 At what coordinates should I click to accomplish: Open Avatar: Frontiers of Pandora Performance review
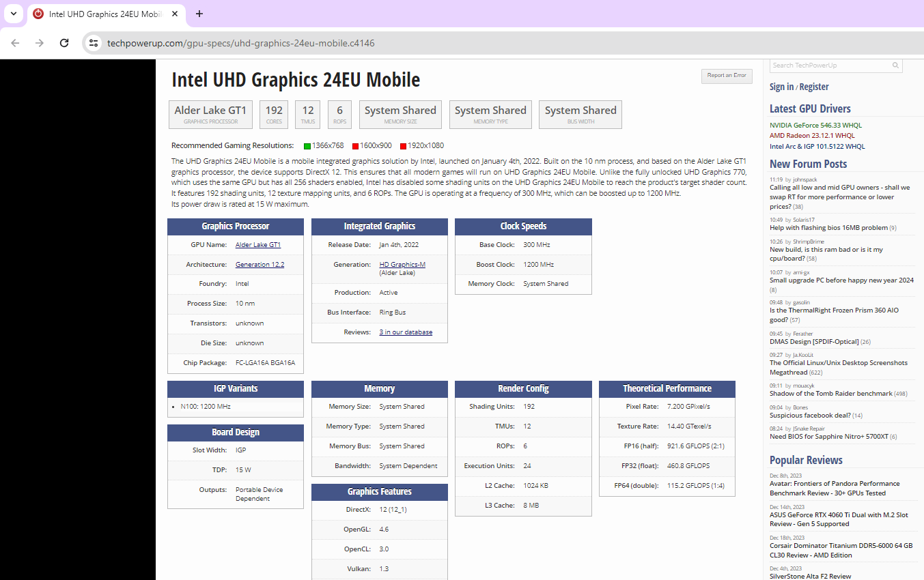tap(835, 488)
